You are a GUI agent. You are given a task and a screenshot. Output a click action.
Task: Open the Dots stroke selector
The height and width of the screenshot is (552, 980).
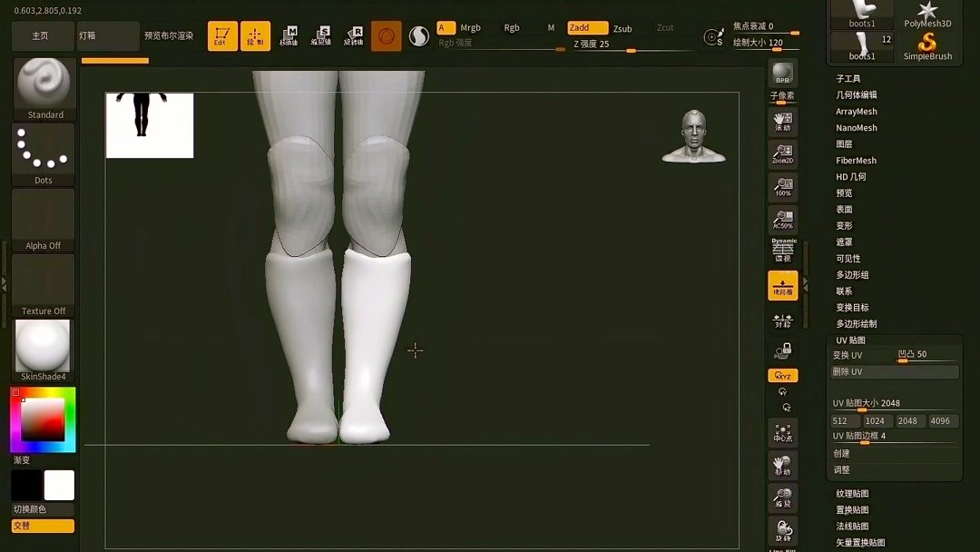43,150
